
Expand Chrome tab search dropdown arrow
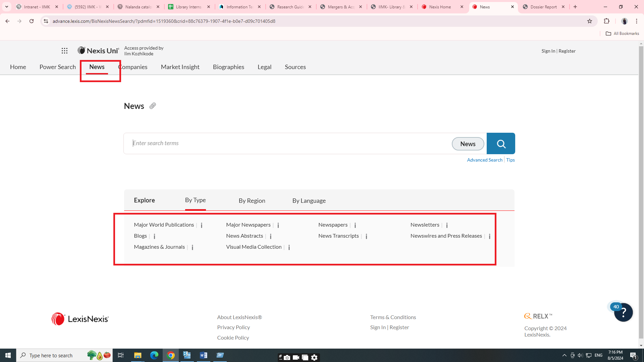click(7, 7)
